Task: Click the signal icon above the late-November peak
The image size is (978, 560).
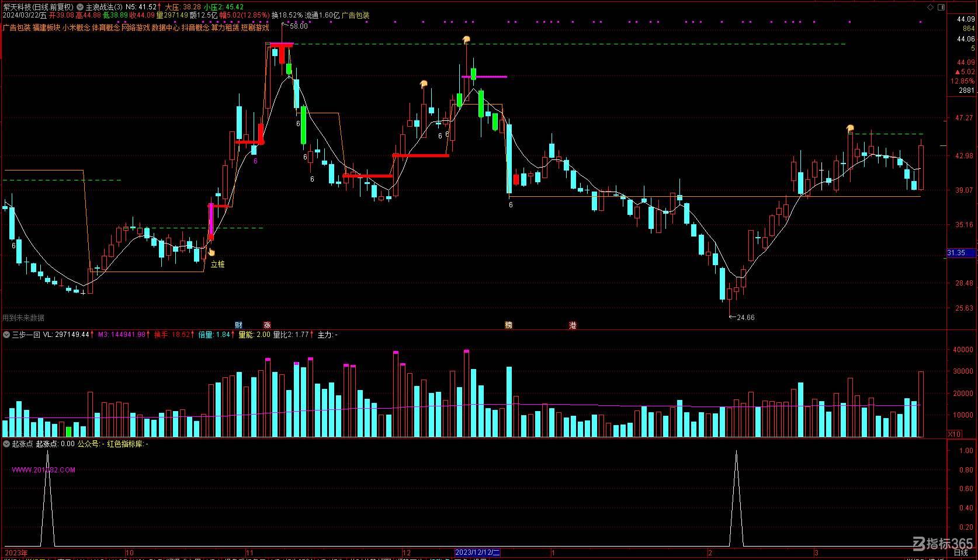Action: [x=424, y=84]
